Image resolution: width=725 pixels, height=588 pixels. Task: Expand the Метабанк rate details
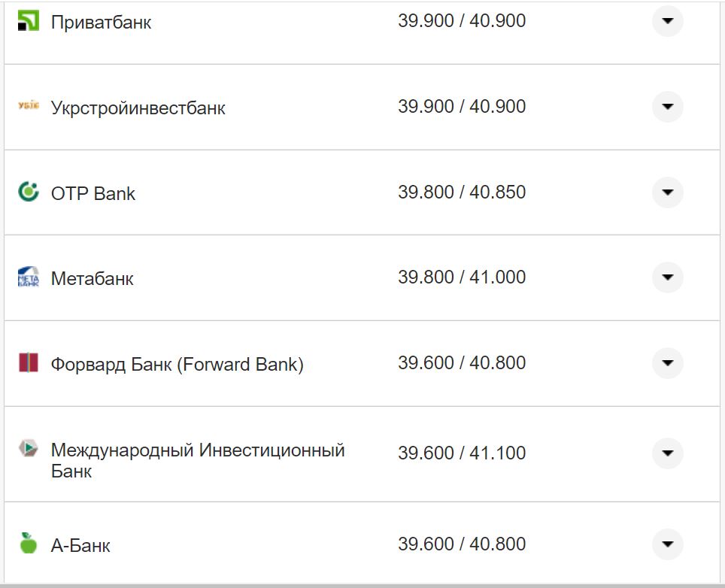pyautogui.click(x=667, y=277)
